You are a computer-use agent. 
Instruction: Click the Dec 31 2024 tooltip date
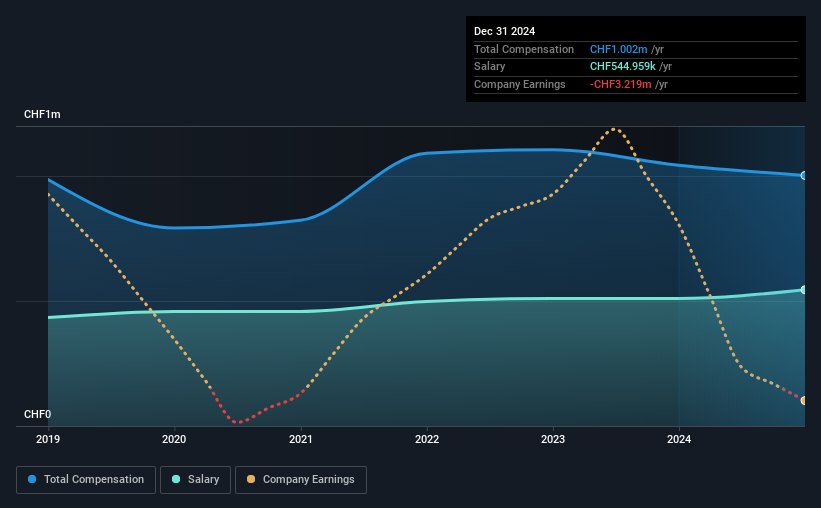pyautogui.click(x=504, y=31)
